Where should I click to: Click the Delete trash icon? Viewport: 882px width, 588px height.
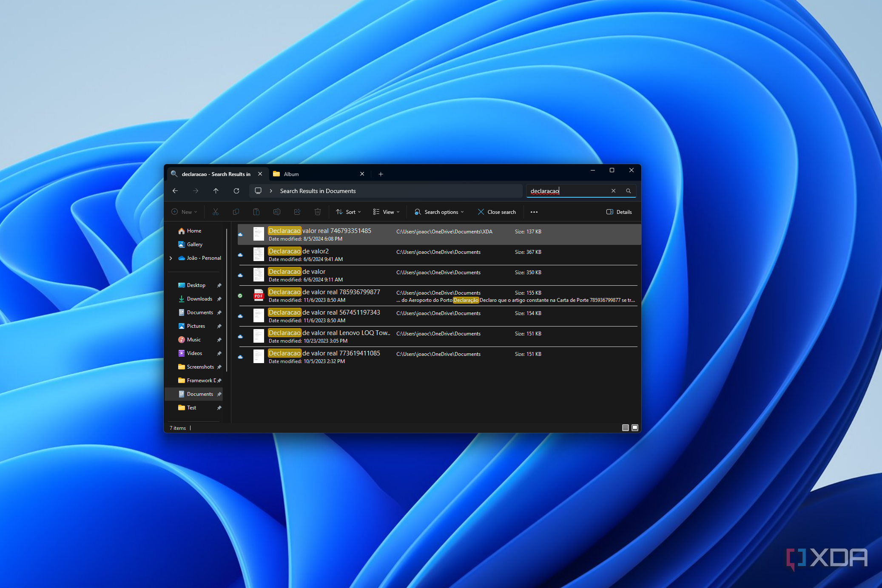(318, 212)
